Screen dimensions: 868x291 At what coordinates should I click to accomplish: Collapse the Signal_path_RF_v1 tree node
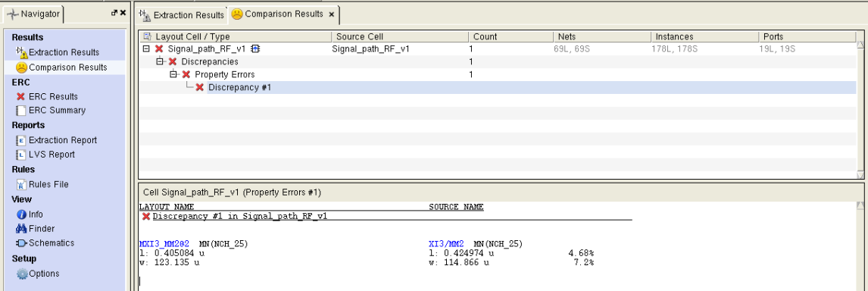(x=146, y=48)
